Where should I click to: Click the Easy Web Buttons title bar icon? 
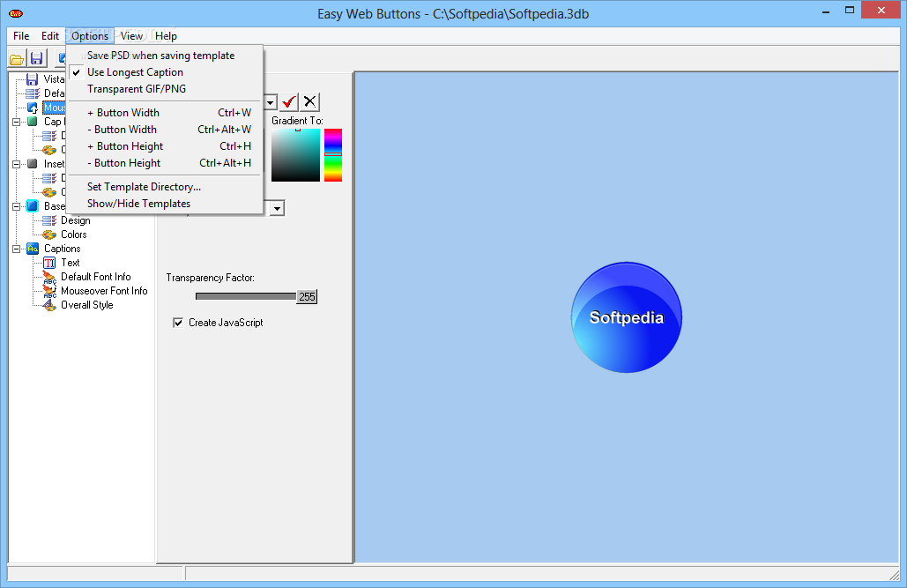coord(16,13)
